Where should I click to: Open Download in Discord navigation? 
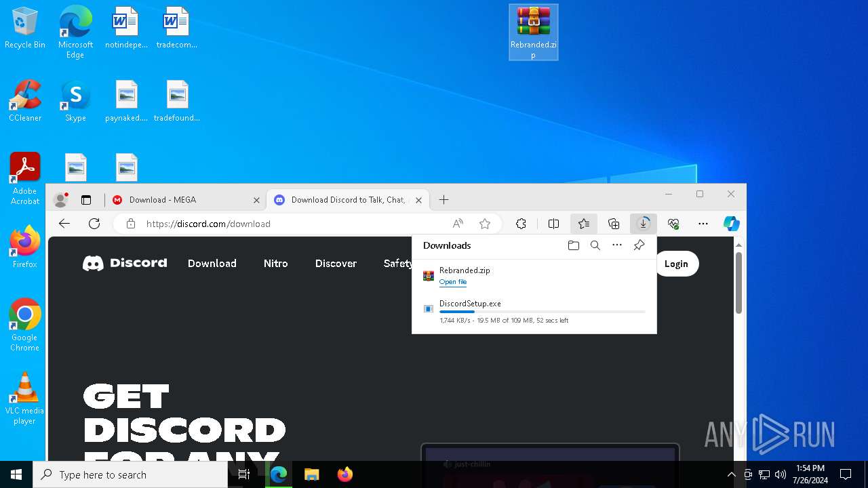212,264
